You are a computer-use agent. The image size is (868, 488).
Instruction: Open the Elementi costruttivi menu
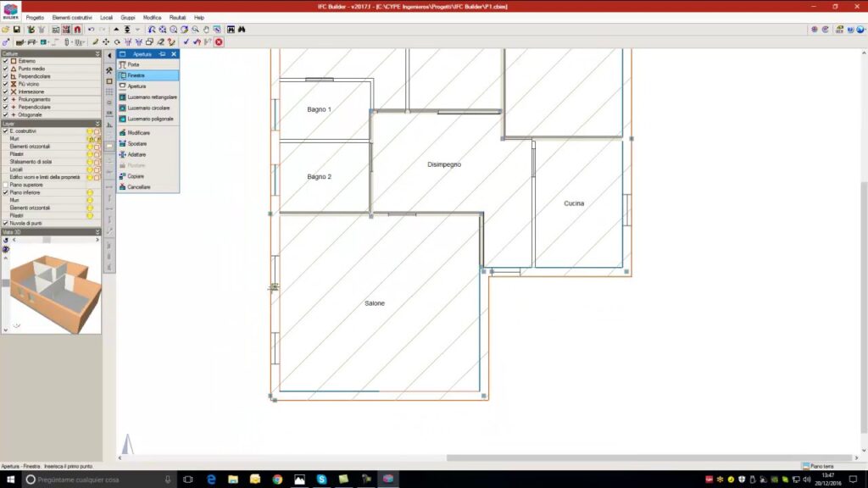pyautogui.click(x=72, y=17)
